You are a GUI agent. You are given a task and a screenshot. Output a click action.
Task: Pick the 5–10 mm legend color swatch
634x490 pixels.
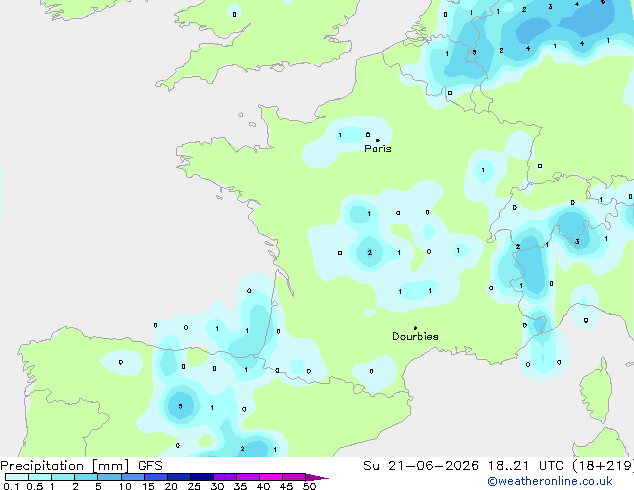coord(109,477)
